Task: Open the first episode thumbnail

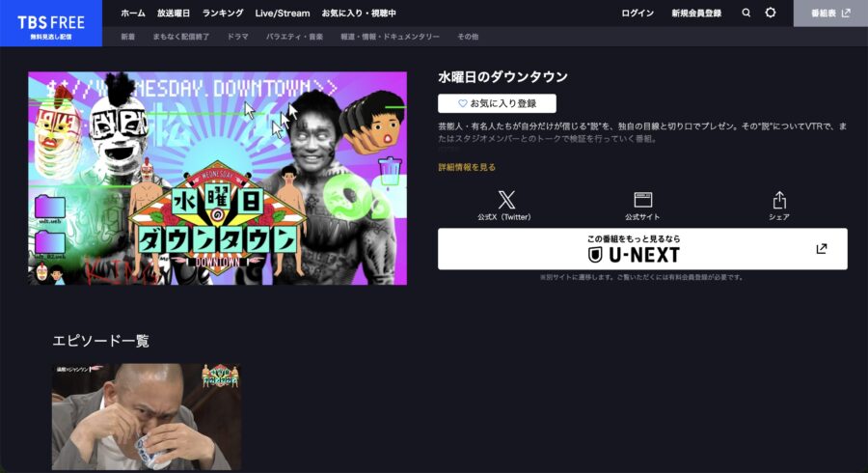Action: [146, 417]
